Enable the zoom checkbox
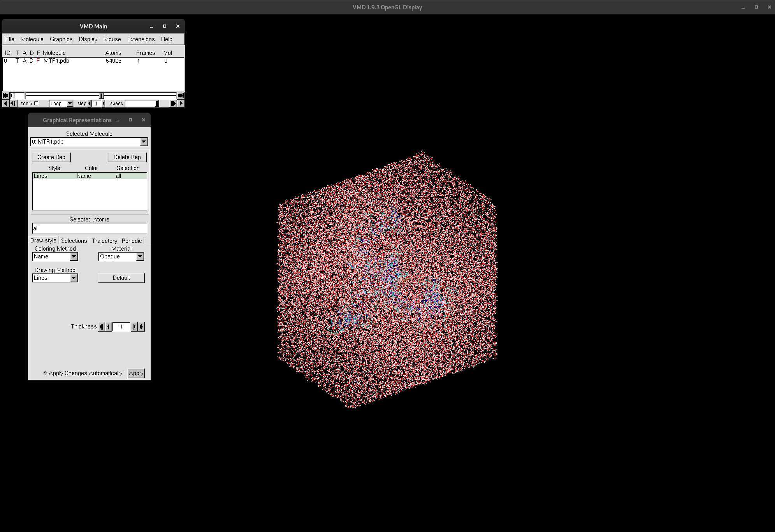Screen dimensions: 775x532 [x=36, y=104]
